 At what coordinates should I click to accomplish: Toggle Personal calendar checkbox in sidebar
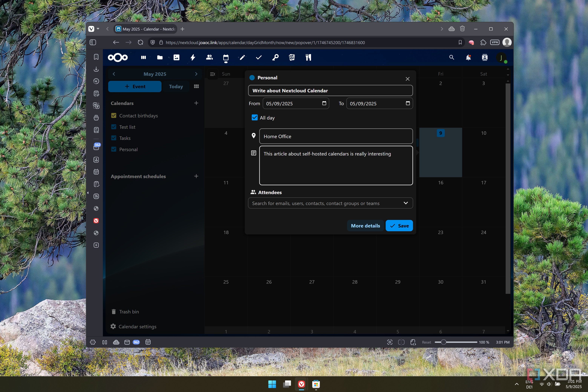pyautogui.click(x=114, y=149)
